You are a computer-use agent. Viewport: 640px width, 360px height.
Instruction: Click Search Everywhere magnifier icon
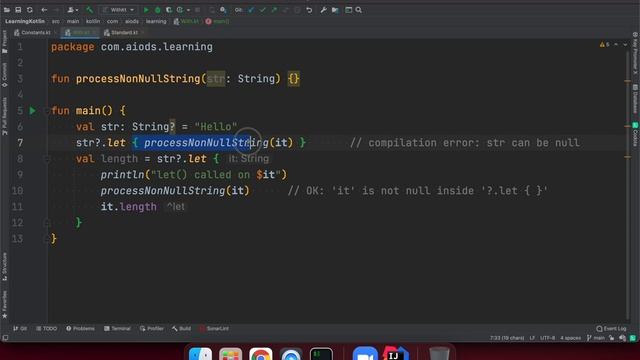click(358, 10)
